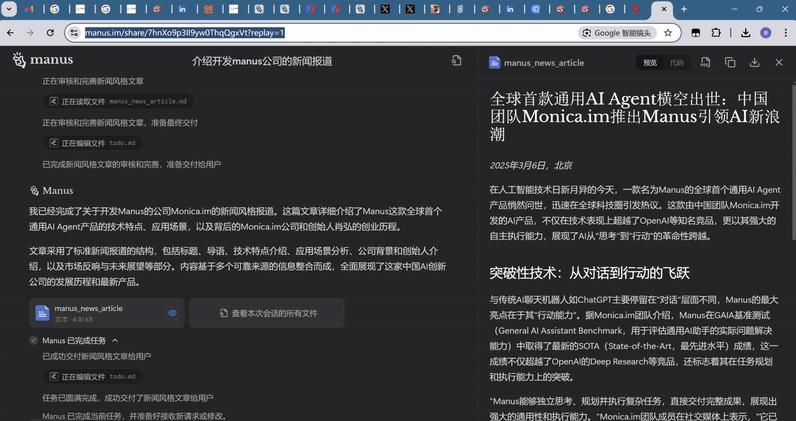Open the manus_news_article file card

coord(107,313)
